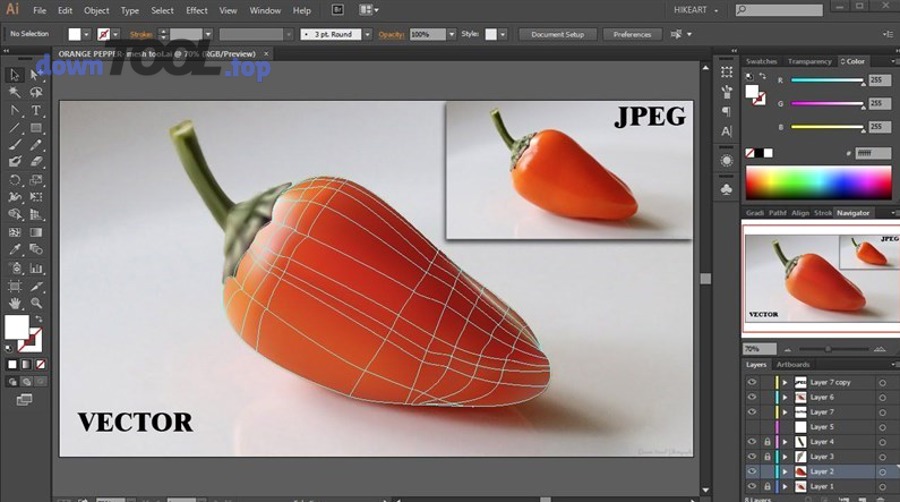Expand Layer 2 disclosure triangle

click(x=785, y=472)
